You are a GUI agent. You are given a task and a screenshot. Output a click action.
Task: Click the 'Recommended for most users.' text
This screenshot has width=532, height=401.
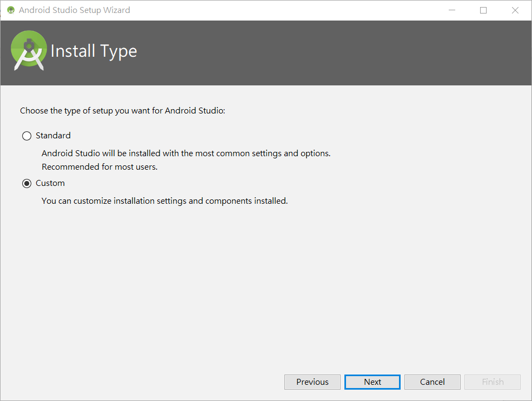(x=99, y=167)
